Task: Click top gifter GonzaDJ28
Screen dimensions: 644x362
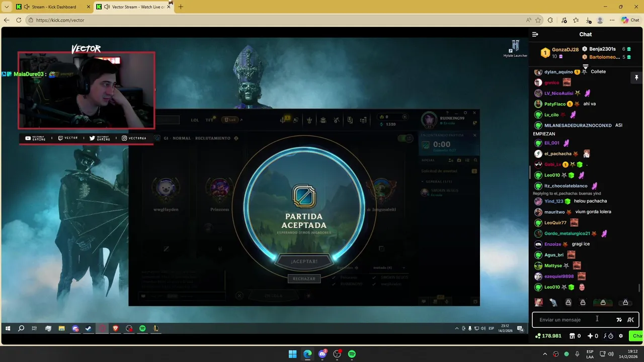Action: 565,50
